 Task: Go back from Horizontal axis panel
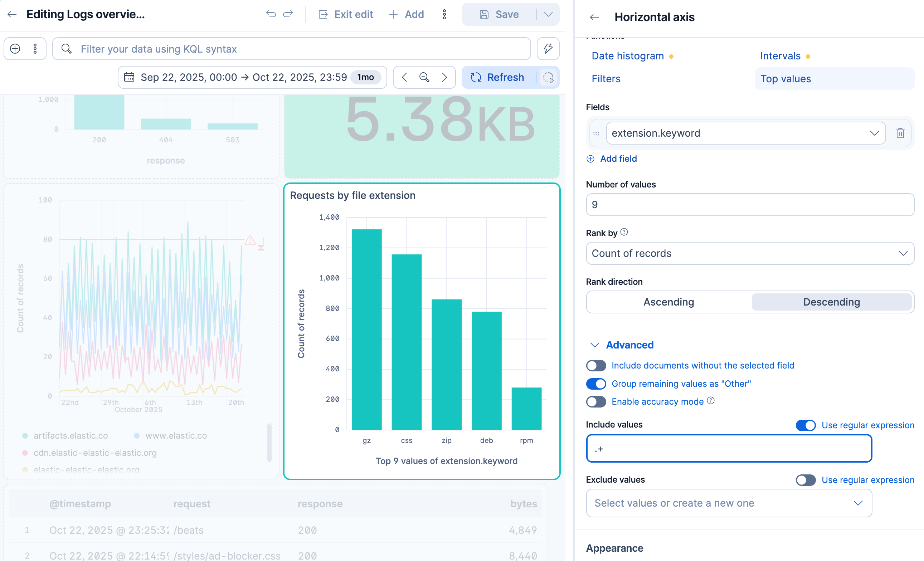[595, 17]
